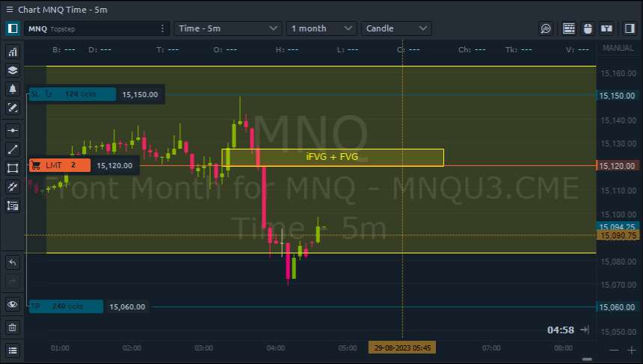Undo the last drawing action

point(13,262)
